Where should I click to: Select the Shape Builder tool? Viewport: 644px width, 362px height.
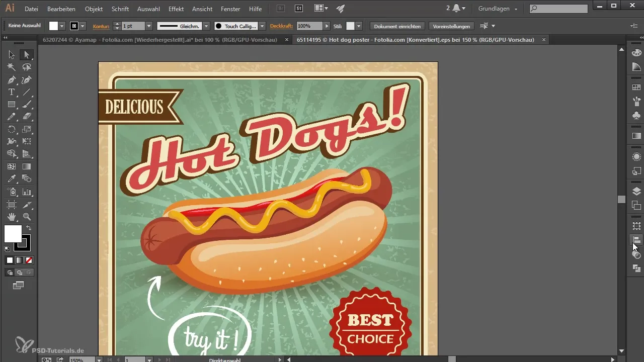(12, 154)
